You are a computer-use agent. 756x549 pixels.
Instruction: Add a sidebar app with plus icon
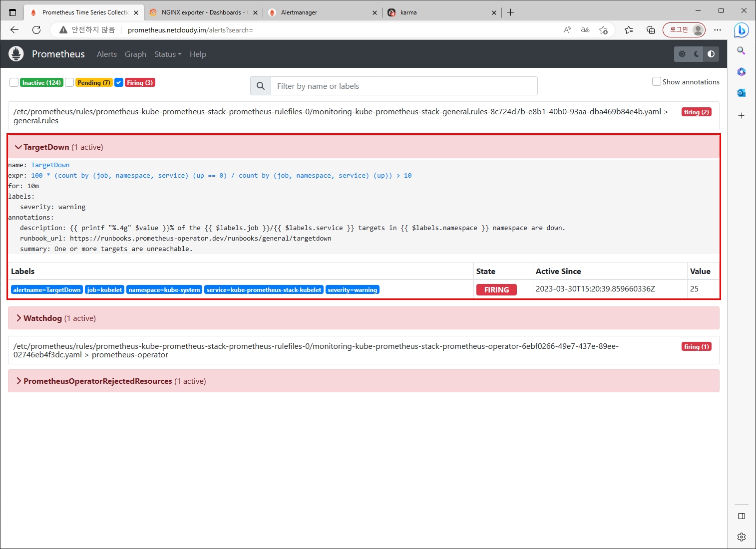(x=742, y=115)
